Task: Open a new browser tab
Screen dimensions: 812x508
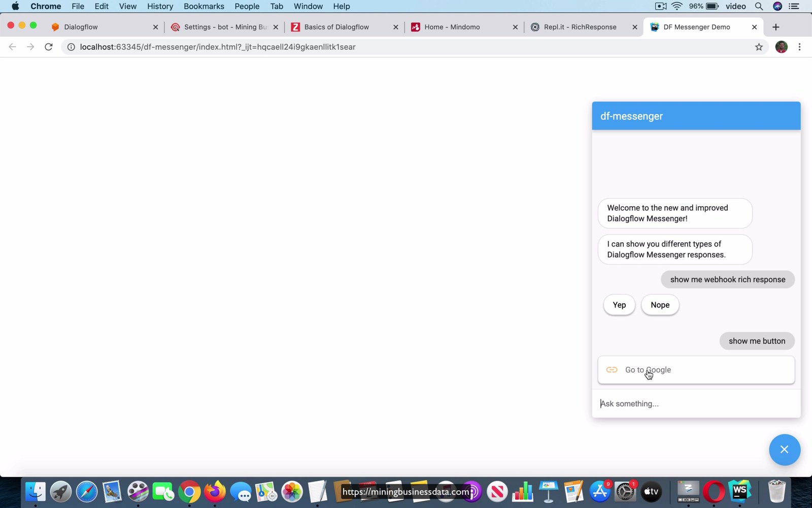Action: point(775,27)
